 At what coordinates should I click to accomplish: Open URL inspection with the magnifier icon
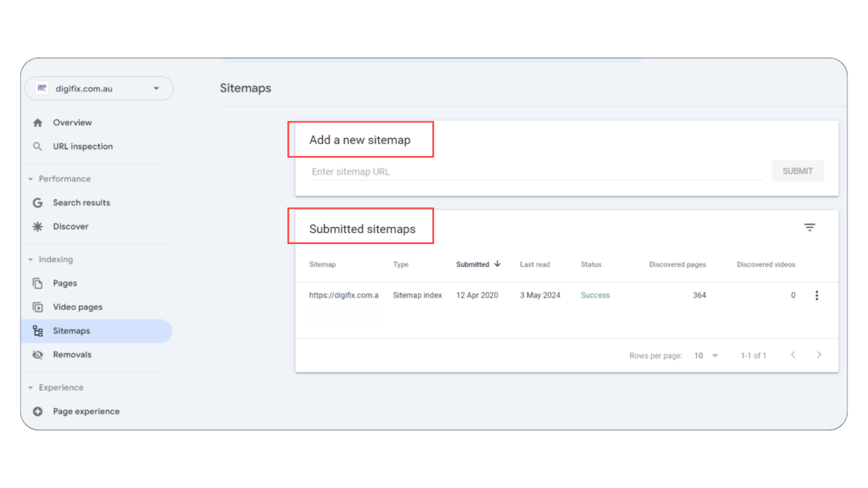click(38, 146)
